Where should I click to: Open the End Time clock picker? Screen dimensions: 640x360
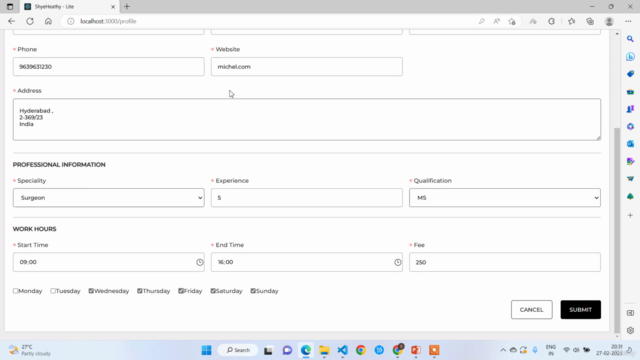pyautogui.click(x=398, y=262)
